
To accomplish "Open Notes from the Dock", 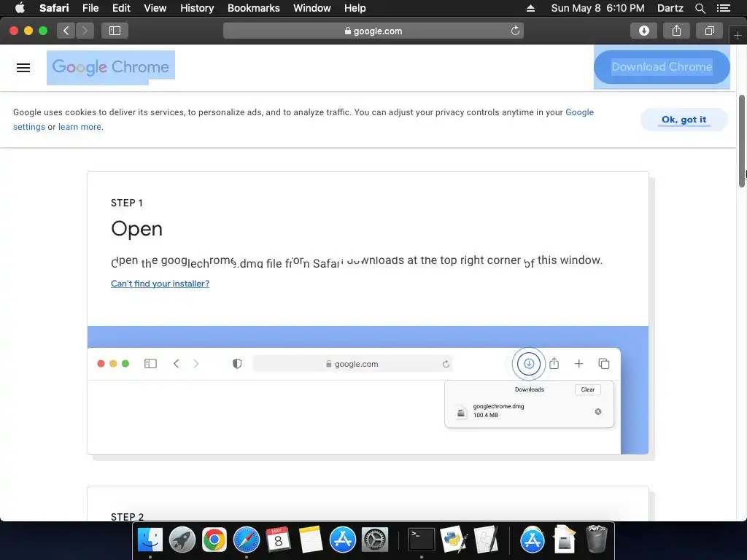I will pos(311,540).
